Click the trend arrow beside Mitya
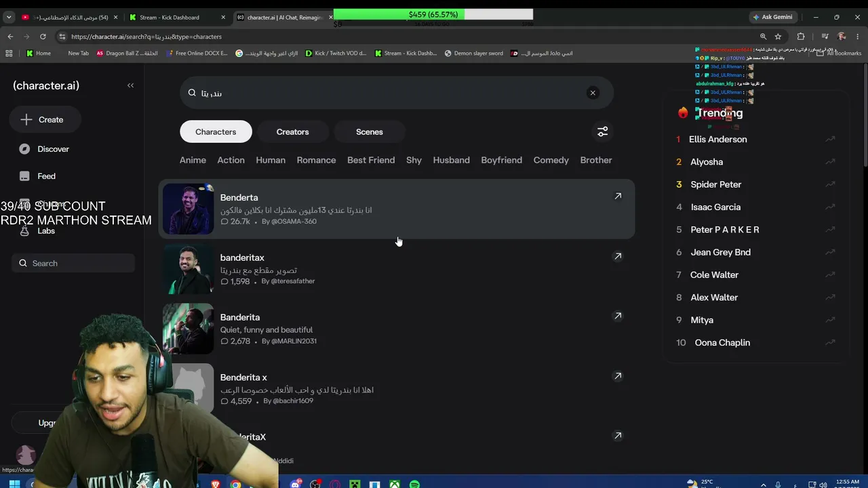This screenshot has height=488, width=868. click(x=830, y=320)
